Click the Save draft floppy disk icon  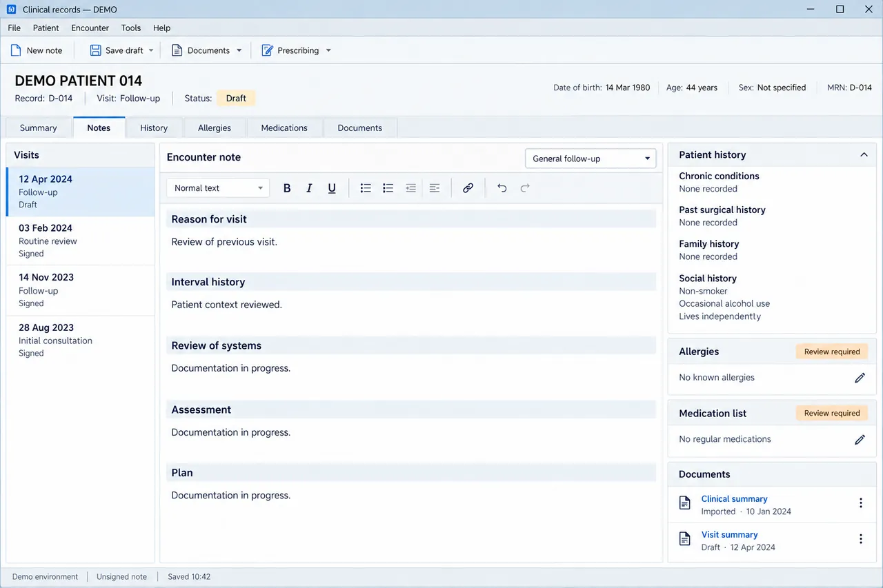point(96,50)
